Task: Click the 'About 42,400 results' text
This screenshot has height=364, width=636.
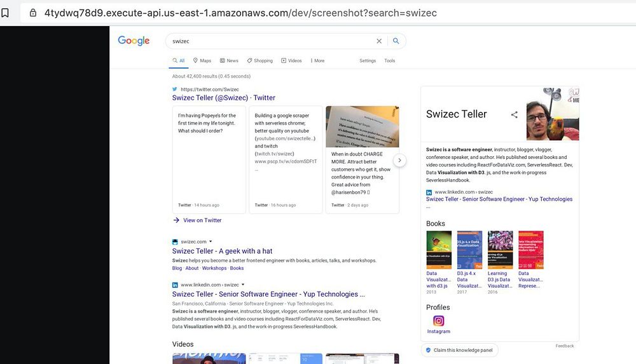Action: (211, 76)
